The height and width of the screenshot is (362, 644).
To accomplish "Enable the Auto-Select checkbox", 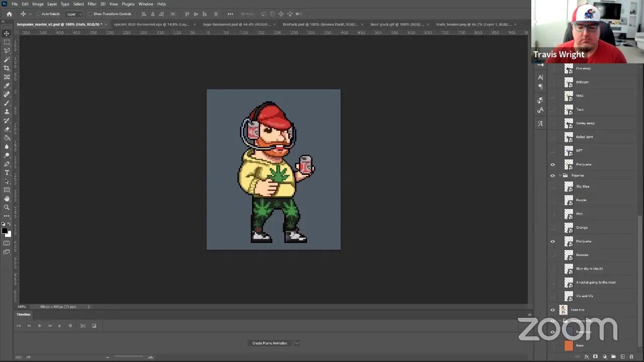I will (x=38, y=14).
